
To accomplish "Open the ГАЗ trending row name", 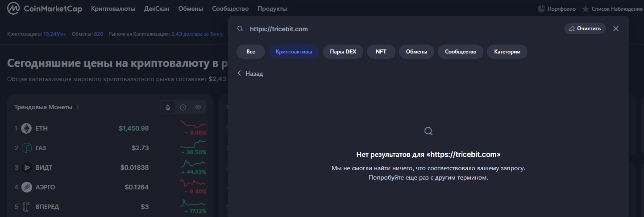I will point(41,148).
